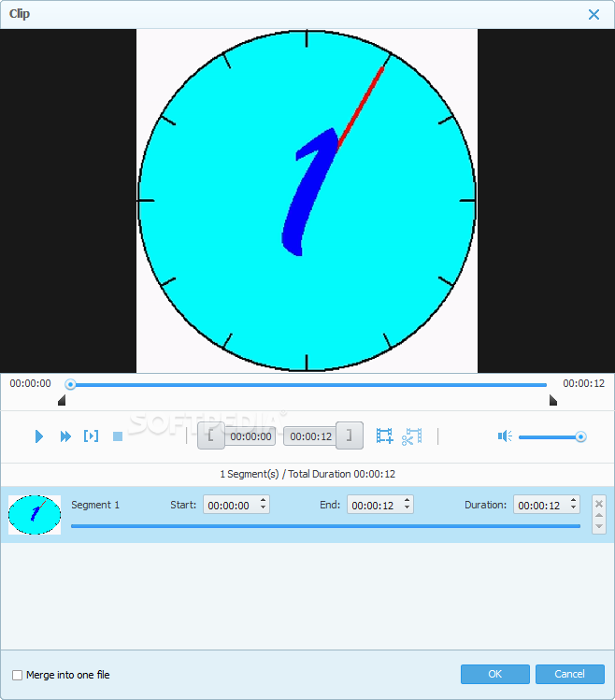The width and height of the screenshot is (615, 700).
Task: Click the end time field 00:00:12 in toolbar
Action: point(310,436)
